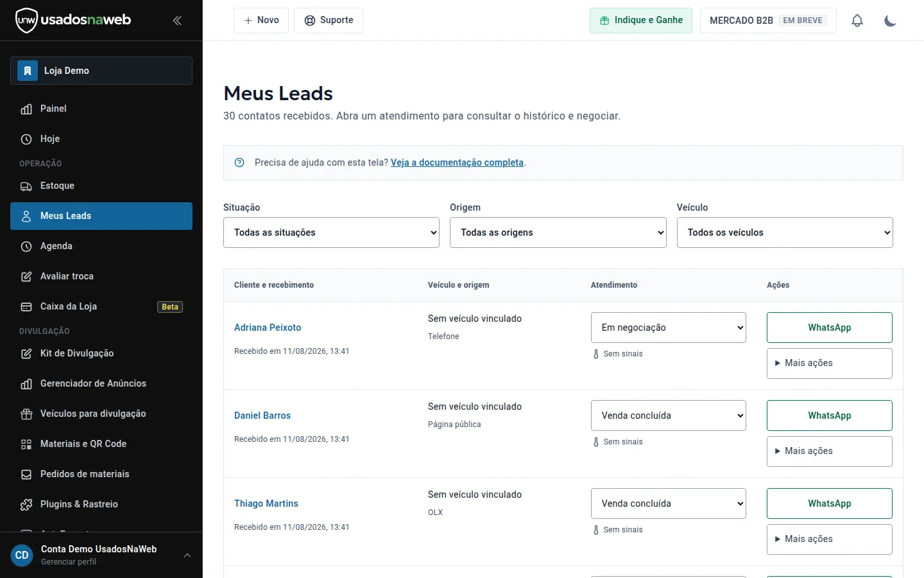Open Gerenciador de Anúncios menu item
Viewport: 924px width, 578px height.
(x=101, y=383)
